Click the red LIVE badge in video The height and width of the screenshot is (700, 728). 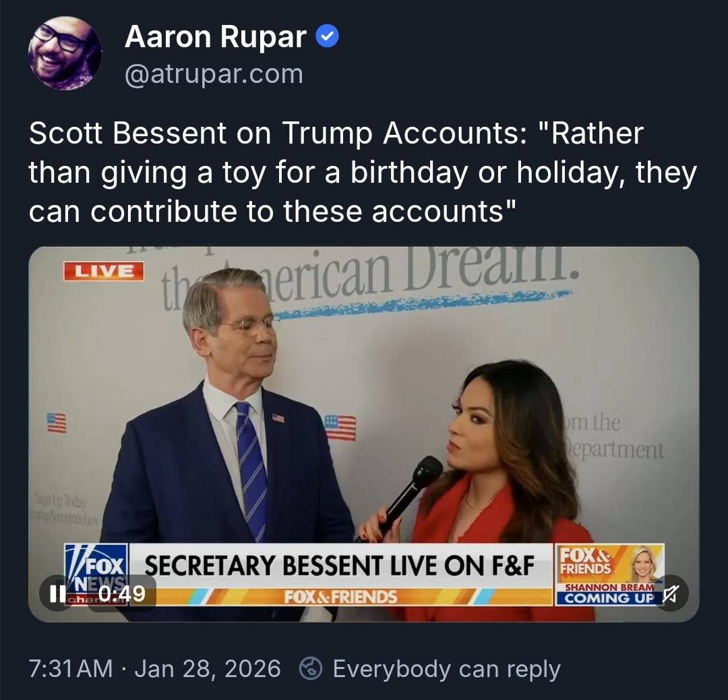(104, 271)
